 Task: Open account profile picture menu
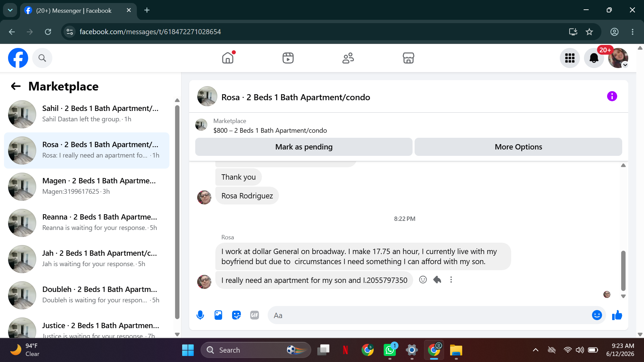click(x=618, y=58)
